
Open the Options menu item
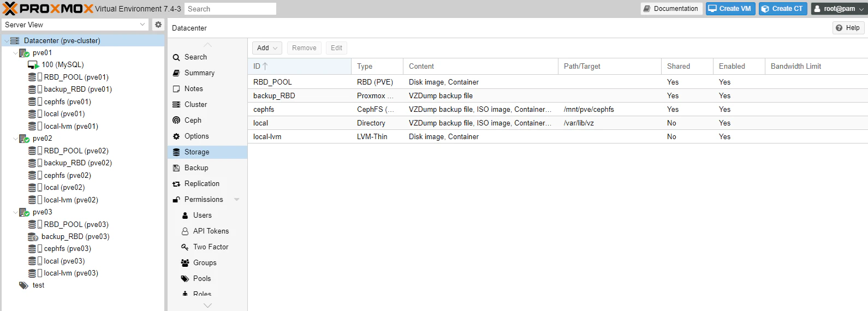(207, 136)
